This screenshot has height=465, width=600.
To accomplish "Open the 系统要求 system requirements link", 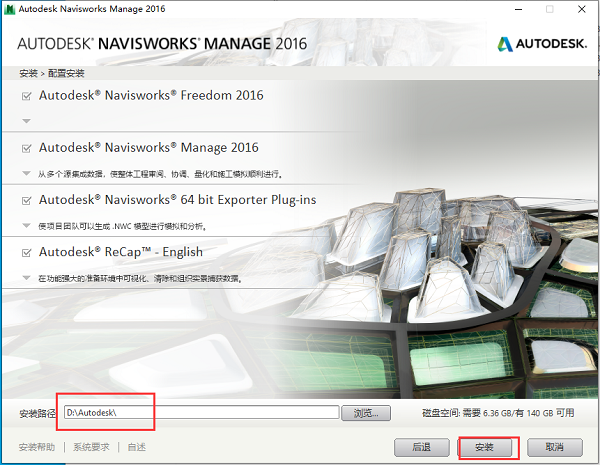I will pos(91,447).
